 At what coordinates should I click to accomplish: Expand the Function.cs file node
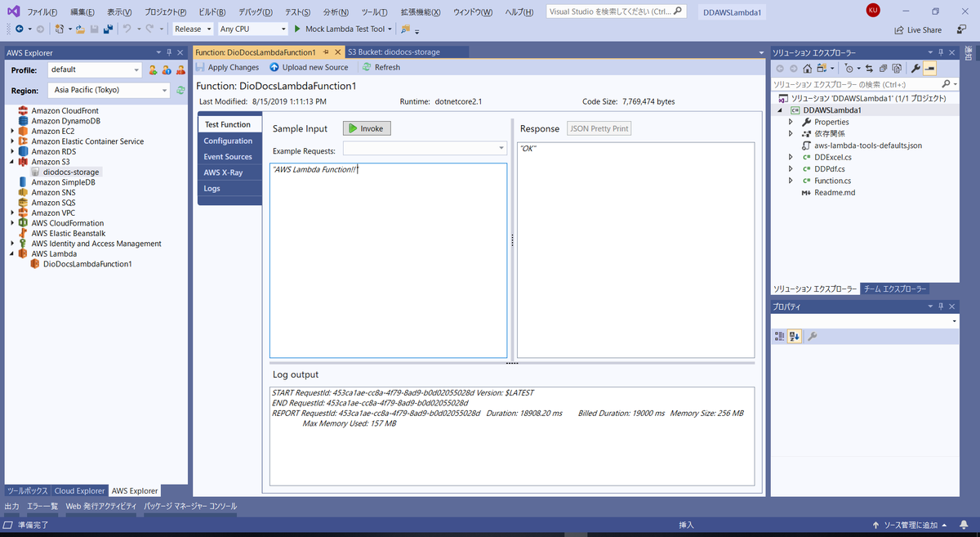791,181
